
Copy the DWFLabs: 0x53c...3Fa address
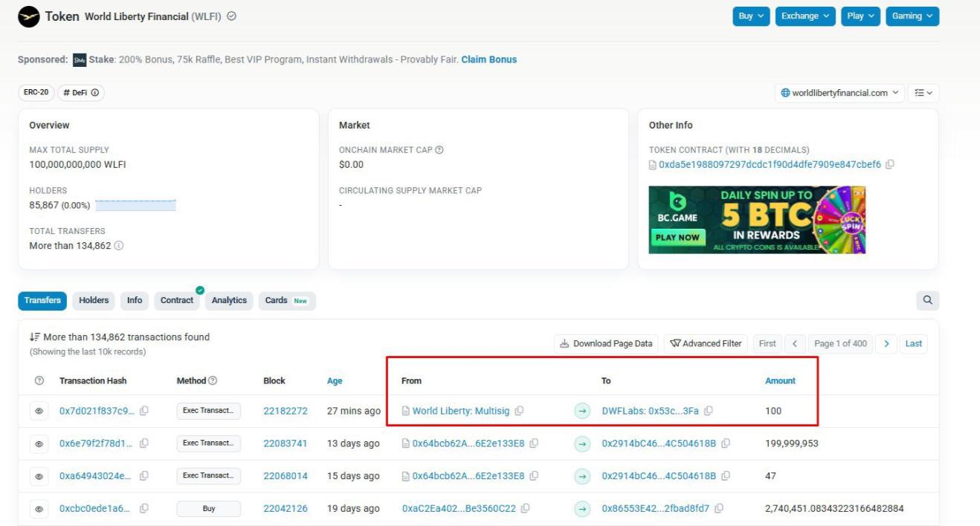tap(709, 411)
